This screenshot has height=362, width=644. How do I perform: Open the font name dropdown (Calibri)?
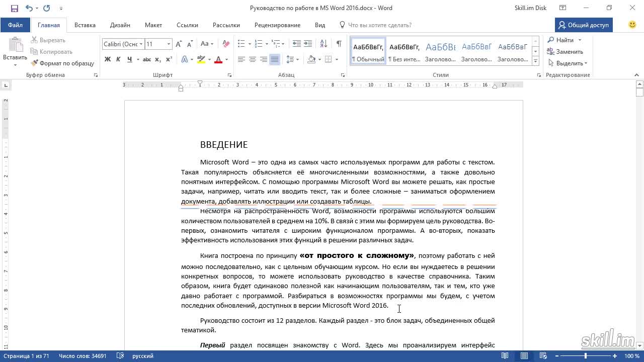coord(141,44)
